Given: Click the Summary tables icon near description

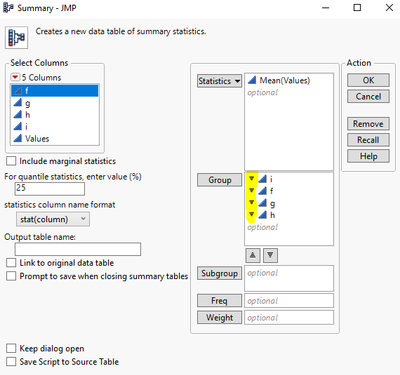Looking at the screenshot, I should [17, 37].
